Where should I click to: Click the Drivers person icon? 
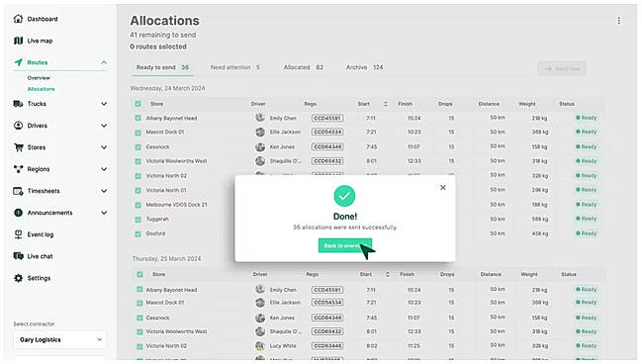pyautogui.click(x=18, y=126)
